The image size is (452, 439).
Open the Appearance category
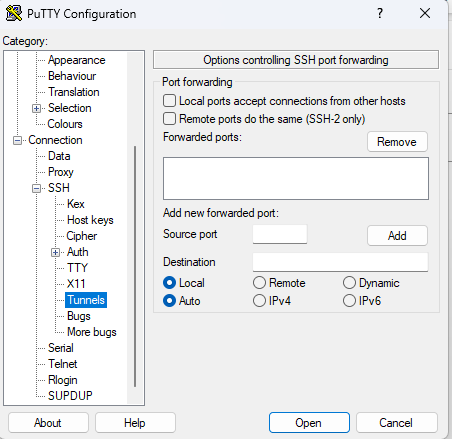(77, 60)
